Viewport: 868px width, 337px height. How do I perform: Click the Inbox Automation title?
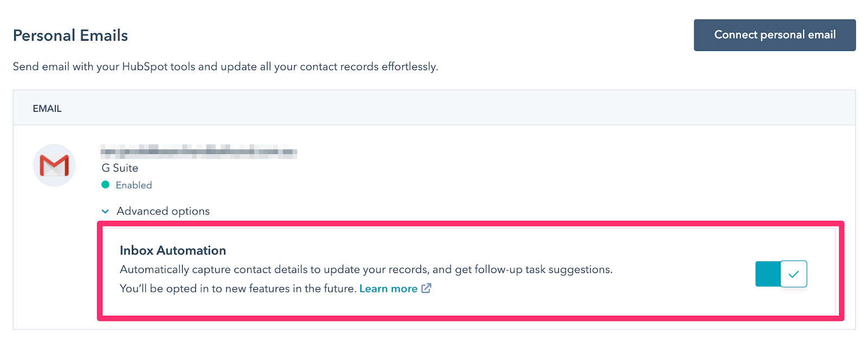click(x=173, y=250)
